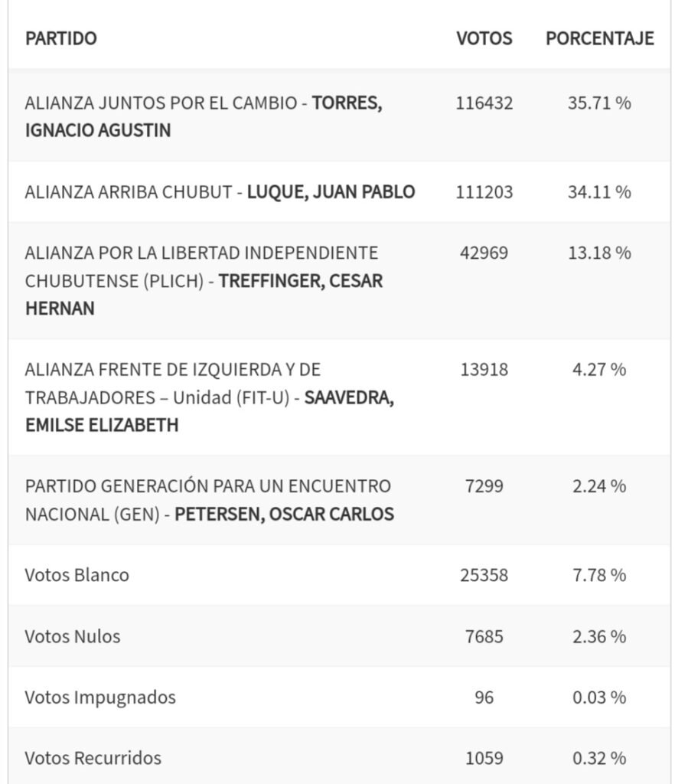Select candidate LUQUE, JUAN PABLO

331,191
